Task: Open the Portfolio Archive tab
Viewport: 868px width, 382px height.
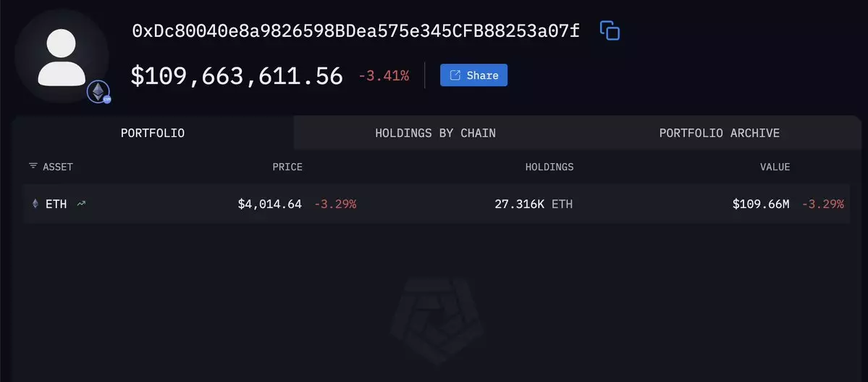Action: pos(719,133)
